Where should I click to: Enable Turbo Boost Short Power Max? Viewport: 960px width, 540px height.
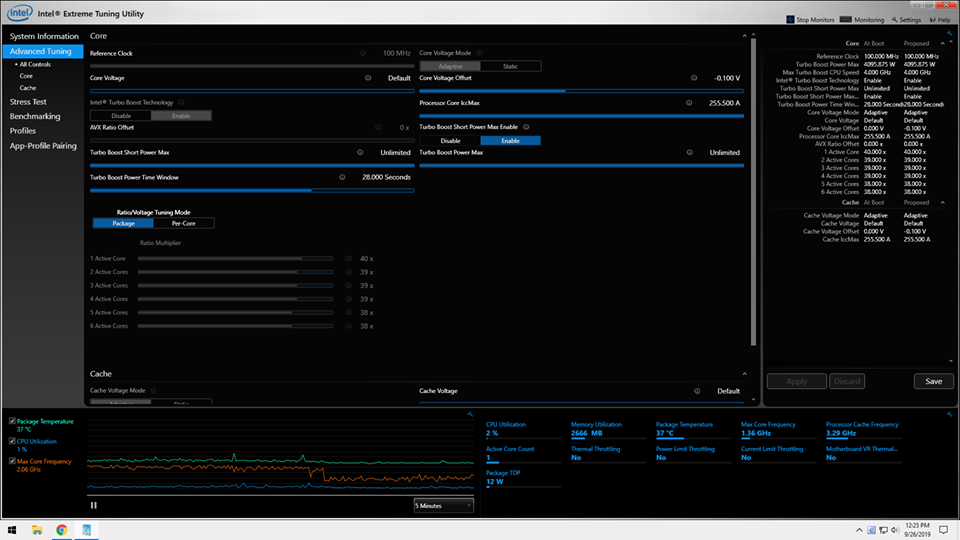pos(510,141)
